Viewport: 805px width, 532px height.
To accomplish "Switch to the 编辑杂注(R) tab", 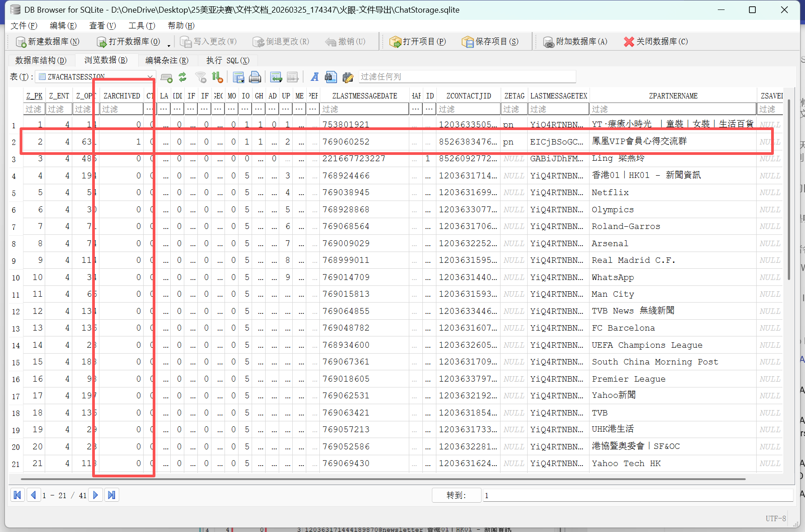I will [167, 61].
